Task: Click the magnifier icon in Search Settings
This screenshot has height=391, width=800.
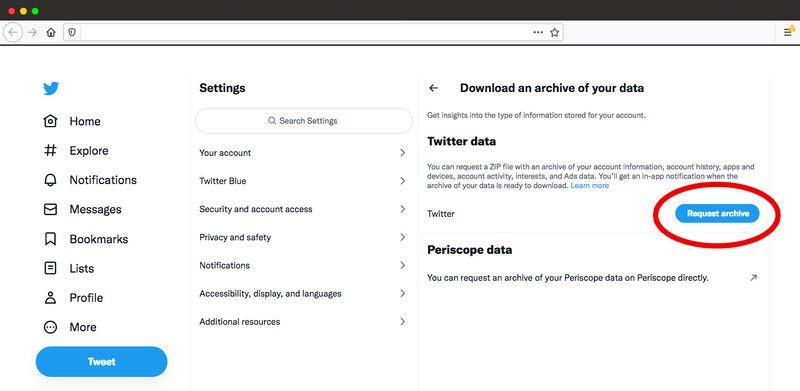Action: pyautogui.click(x=272, y=121)
